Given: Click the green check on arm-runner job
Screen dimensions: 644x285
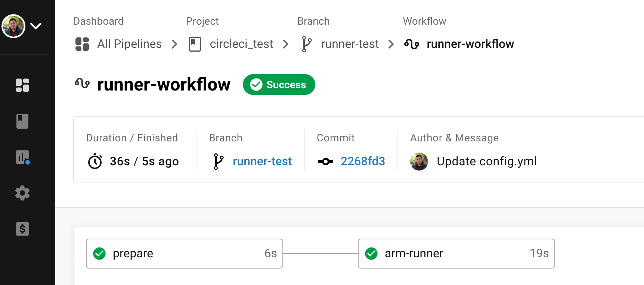Looking at the screenshot, I should [x=371, y=254].
